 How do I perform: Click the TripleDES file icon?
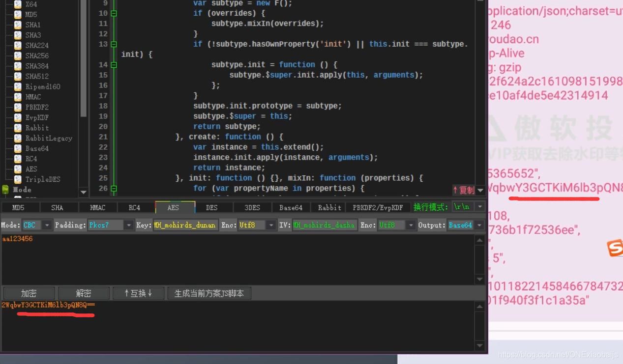pyautogui.click(x=18, y=179)
